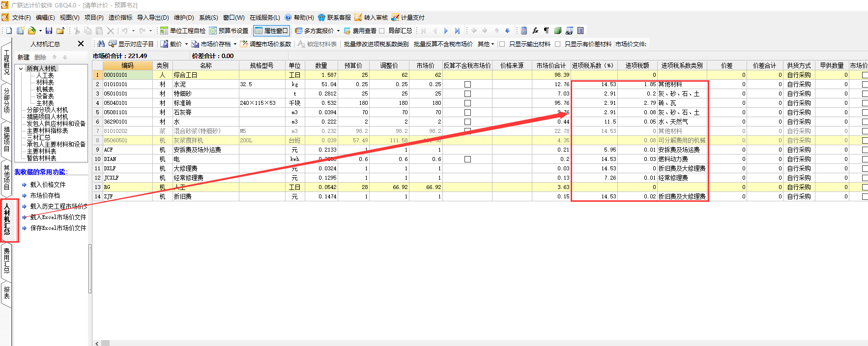Click 载价 toolbar icon
The height and width of the screenshot is (346, 868).
coord(165,44)
